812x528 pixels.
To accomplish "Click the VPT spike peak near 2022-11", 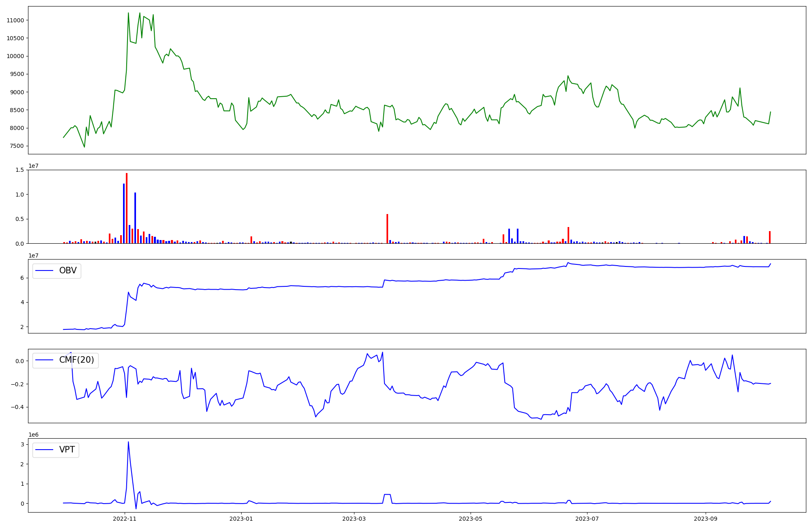I will [128, 442].
